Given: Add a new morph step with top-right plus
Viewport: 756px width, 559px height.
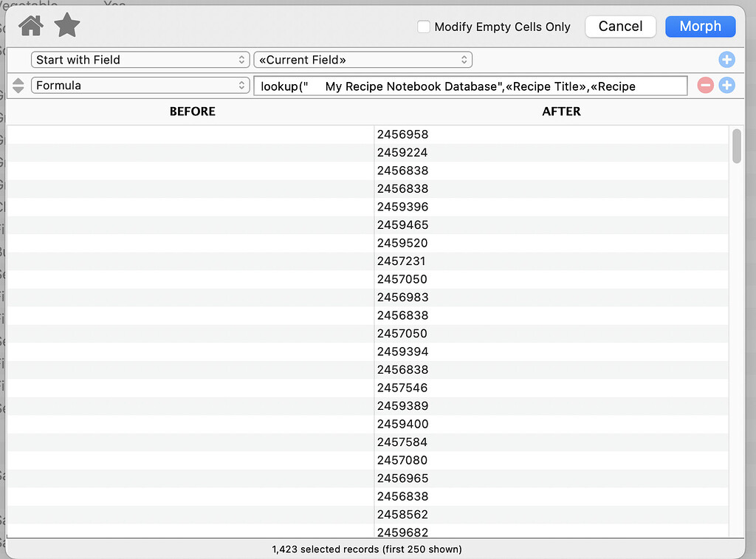Looking at the screenshot, I should click(x=726, y=60).
